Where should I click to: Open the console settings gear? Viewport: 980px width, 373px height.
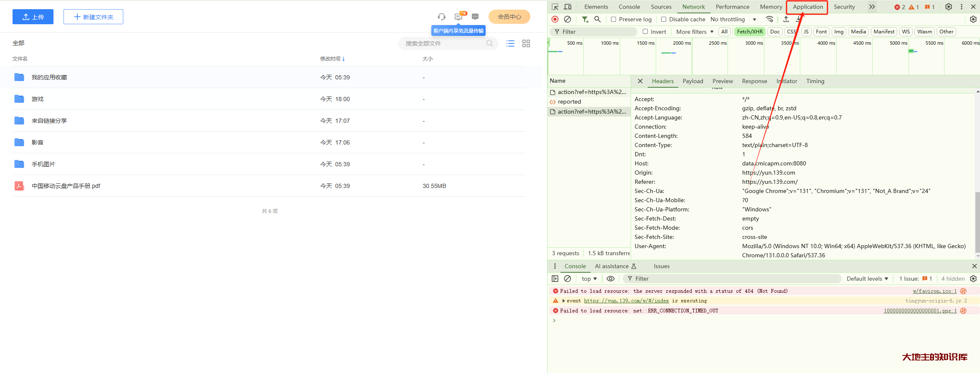point(973,279)
